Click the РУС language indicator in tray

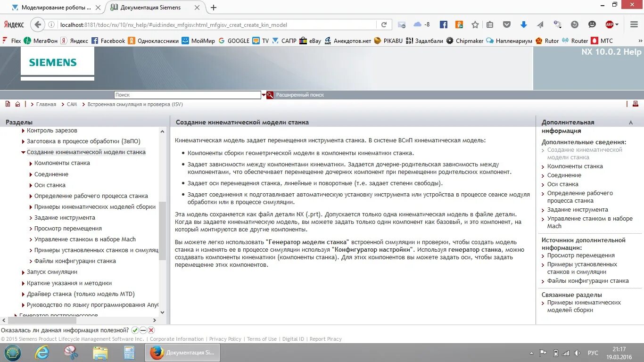click(x=593, y=353)
